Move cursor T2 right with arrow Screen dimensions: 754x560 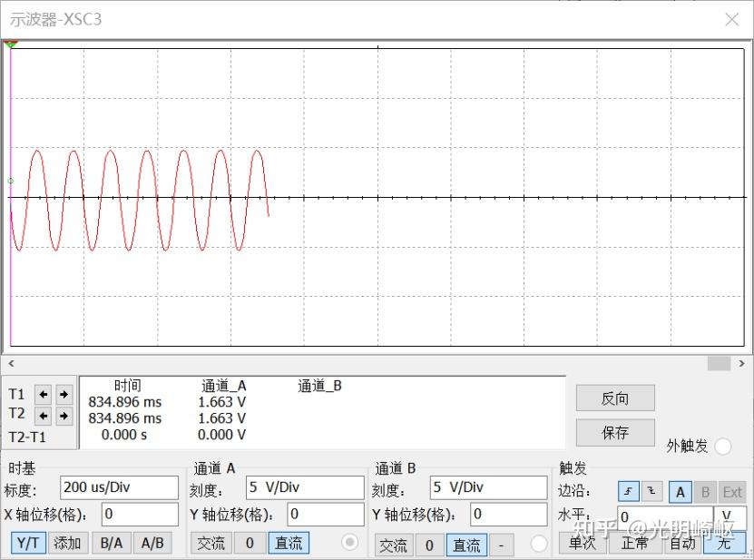click(64, 416)
